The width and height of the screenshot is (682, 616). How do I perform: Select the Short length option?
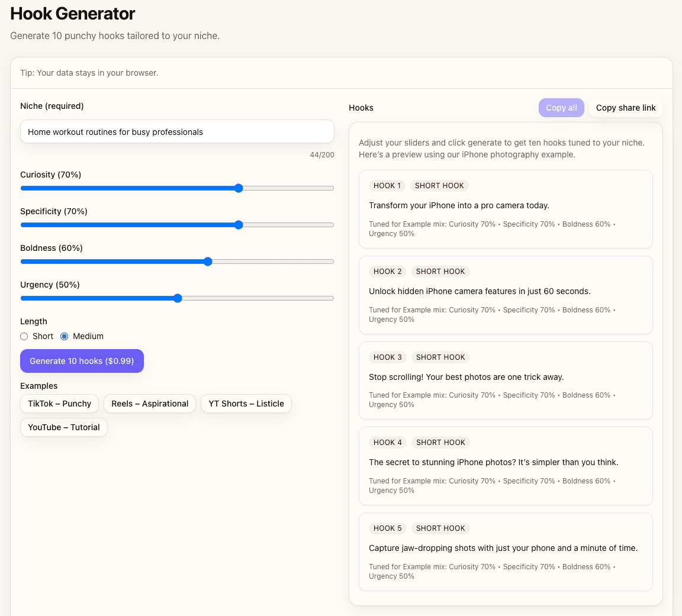click(x=24, y=336)
